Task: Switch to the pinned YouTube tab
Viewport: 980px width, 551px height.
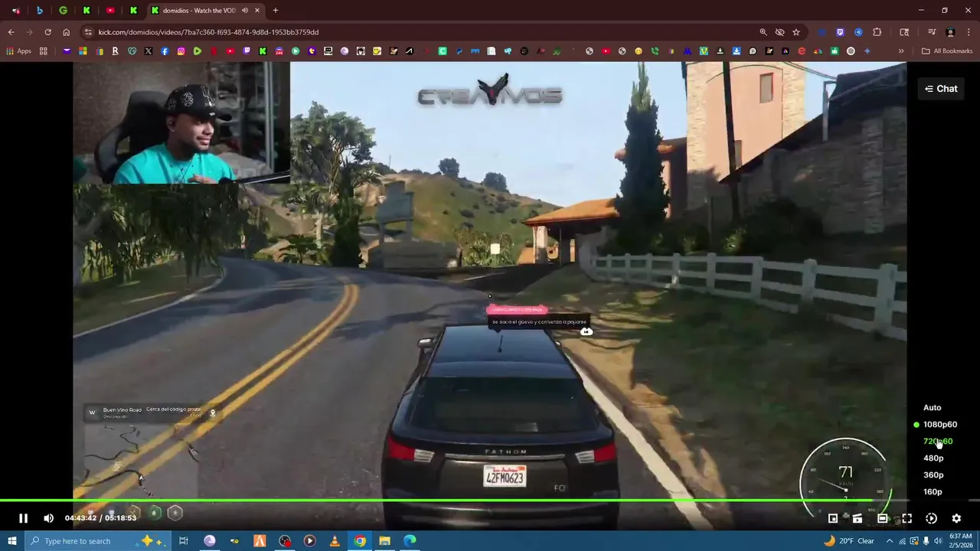Action: click(110, 11)
